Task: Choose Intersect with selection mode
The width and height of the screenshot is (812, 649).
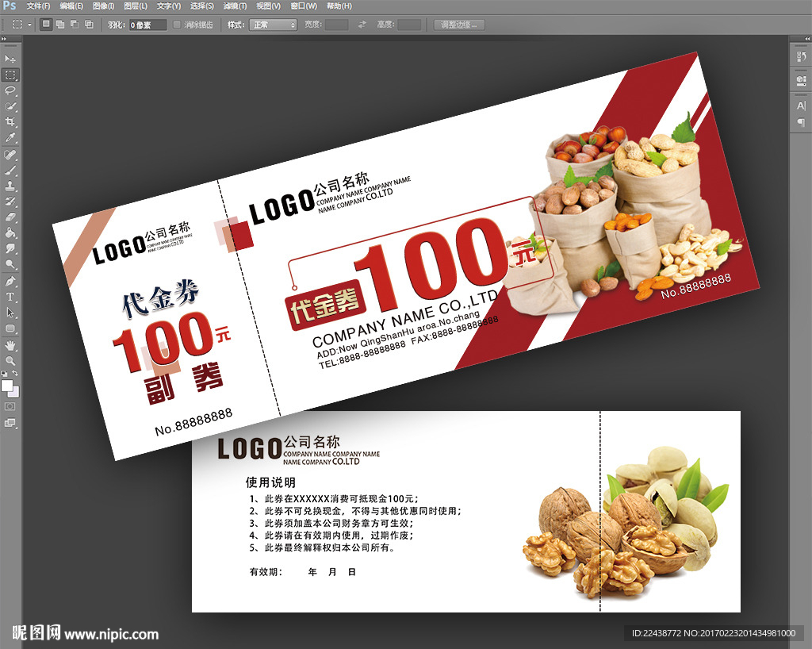Action: pyautogui.click(x=89, y=25)
